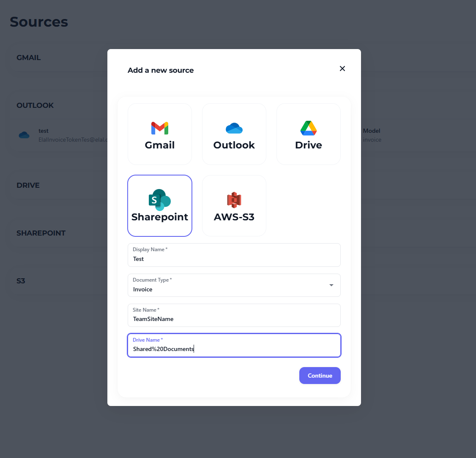Screen dimensions: 476x458
Task: Expand the OUTLOOK sources section
Action: coord(35,106)
